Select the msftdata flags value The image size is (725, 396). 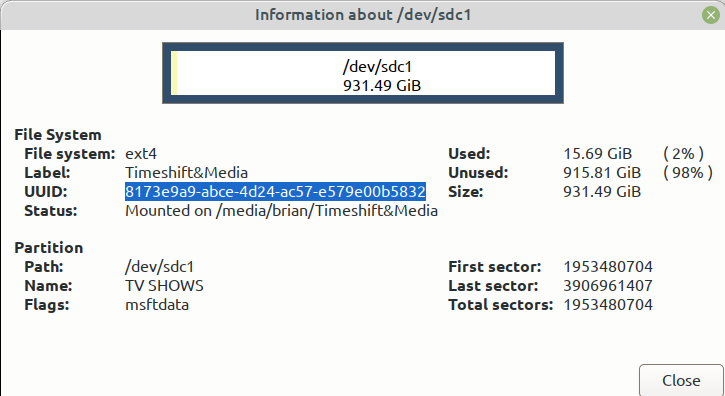click(x=157, y=305)
